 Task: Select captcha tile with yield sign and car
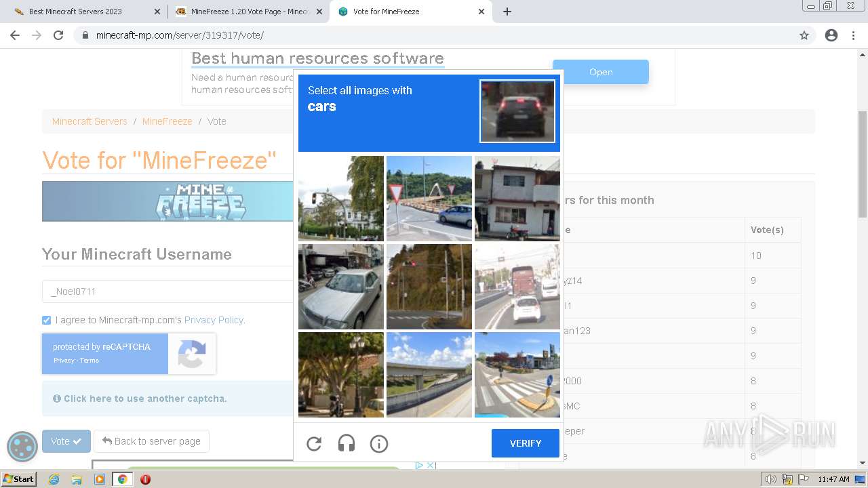point(429,199)
